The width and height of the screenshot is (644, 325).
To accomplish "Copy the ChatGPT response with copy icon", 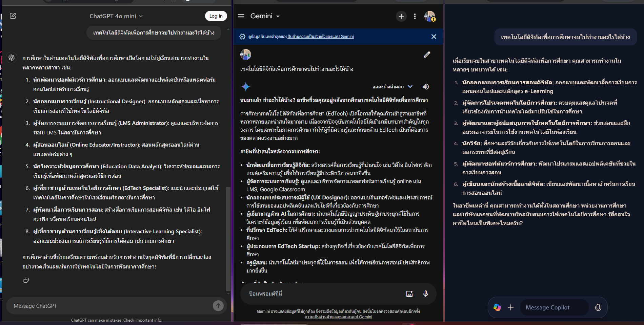I will pos(26,280).
